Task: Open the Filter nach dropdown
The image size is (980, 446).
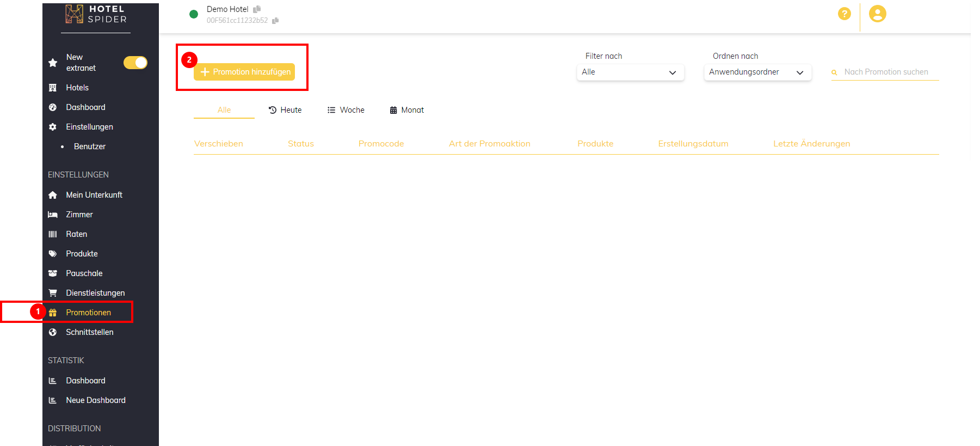Action: click(630, 72)
